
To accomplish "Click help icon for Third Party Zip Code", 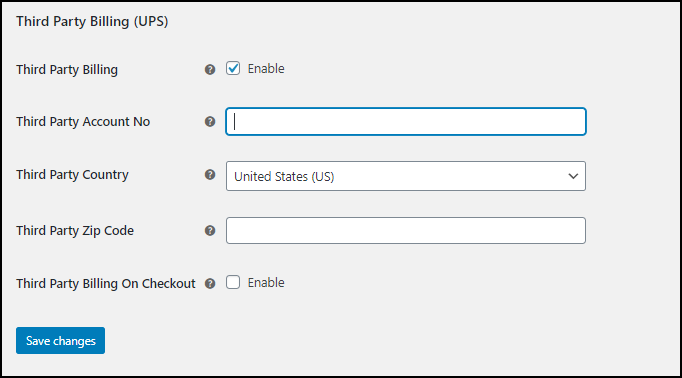I will [210, 231].
